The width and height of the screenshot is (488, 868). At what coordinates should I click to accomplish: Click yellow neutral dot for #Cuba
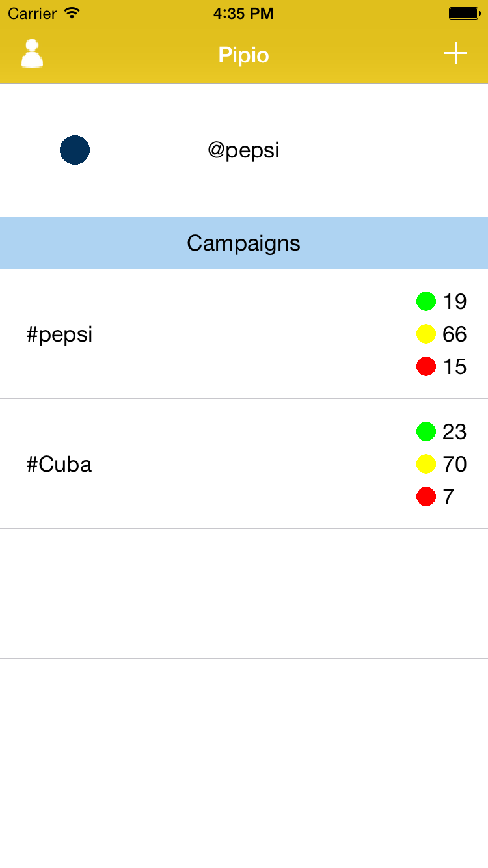click(426, 464)
